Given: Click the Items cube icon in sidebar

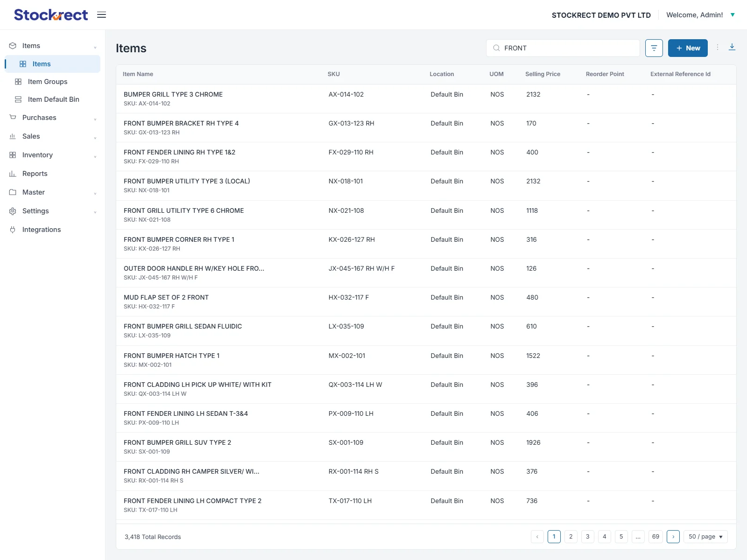Looking at the screenshot, I should click(13, 46).
